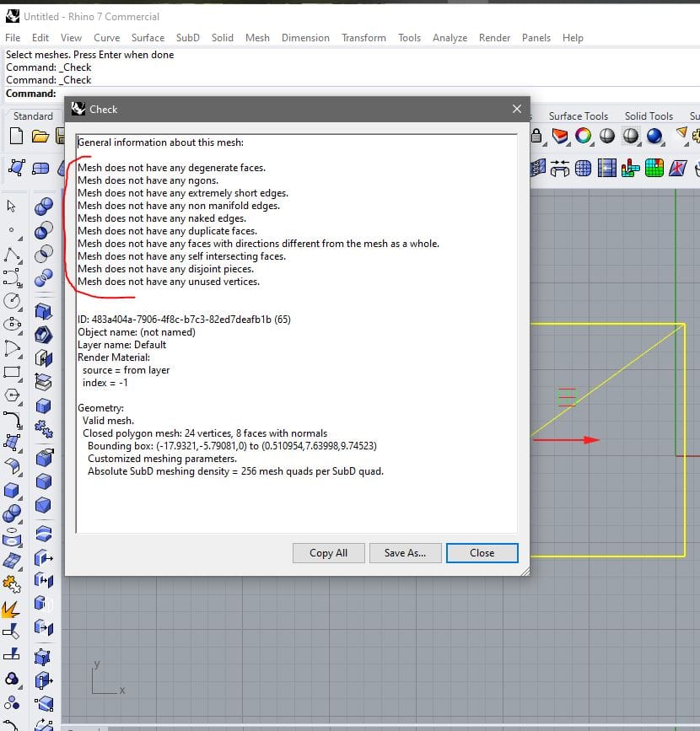Select the Polygon tool

coord(11,394)
